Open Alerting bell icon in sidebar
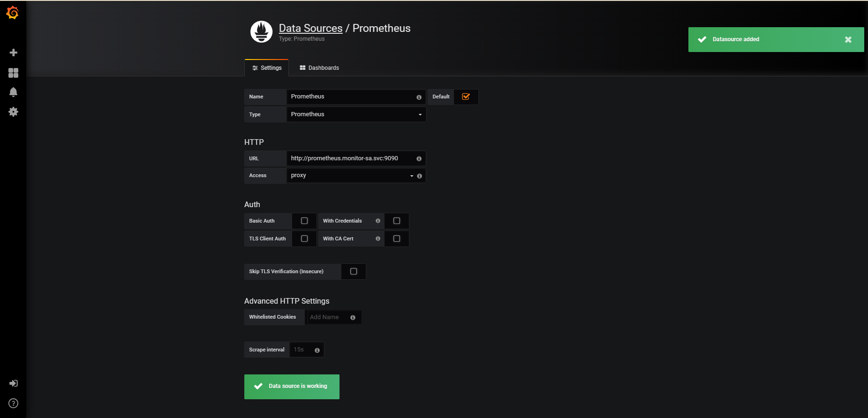Viewport: 868px width, 418px height. tap(14, 92)
